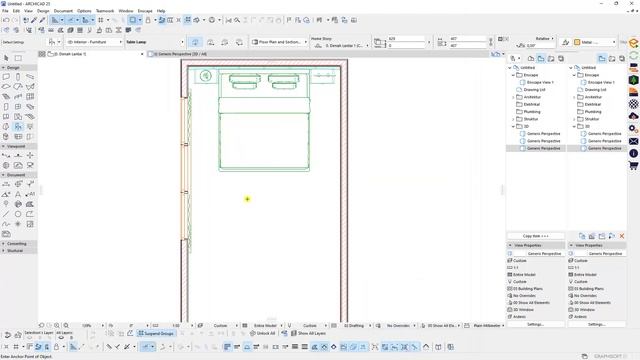Screen dimensions: 640x360
Task: Collapse the Design toolbox section
Action: [x=4, y=68]
